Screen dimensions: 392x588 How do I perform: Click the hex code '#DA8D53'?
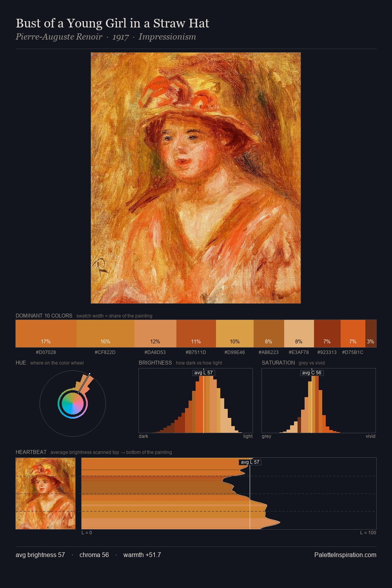click(x=155, y=352)
